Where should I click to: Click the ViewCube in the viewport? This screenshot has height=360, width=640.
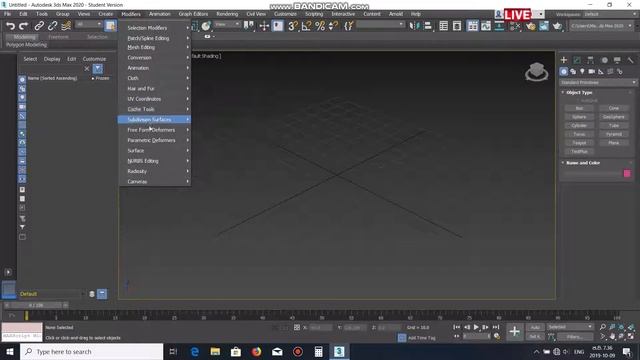point(536,72)
